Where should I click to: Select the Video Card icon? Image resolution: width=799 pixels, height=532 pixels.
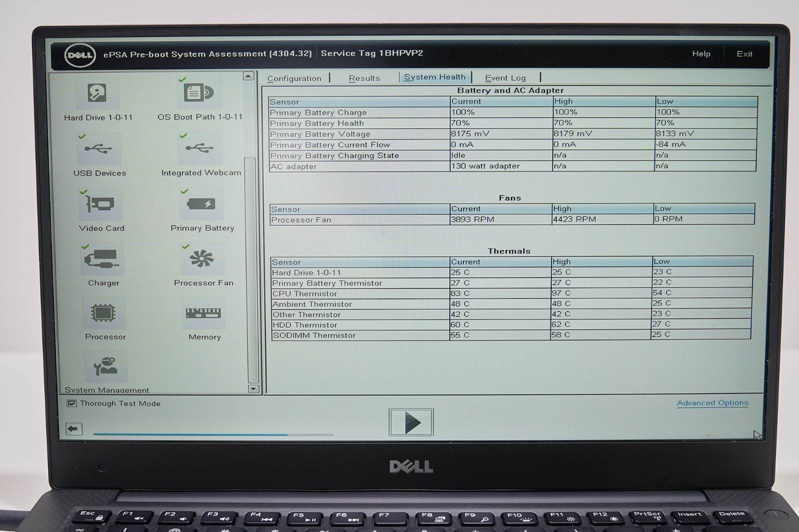click(x=100, y=204)
